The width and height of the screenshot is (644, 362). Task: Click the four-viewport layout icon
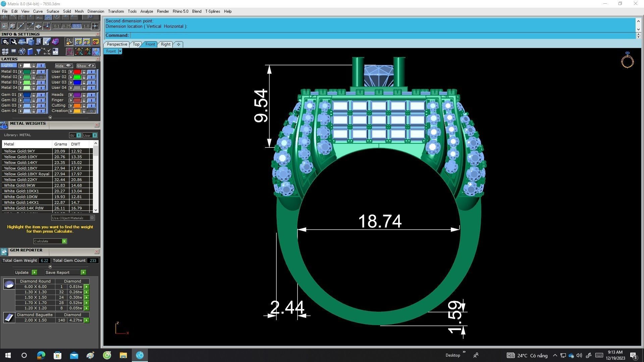(5, 52)
